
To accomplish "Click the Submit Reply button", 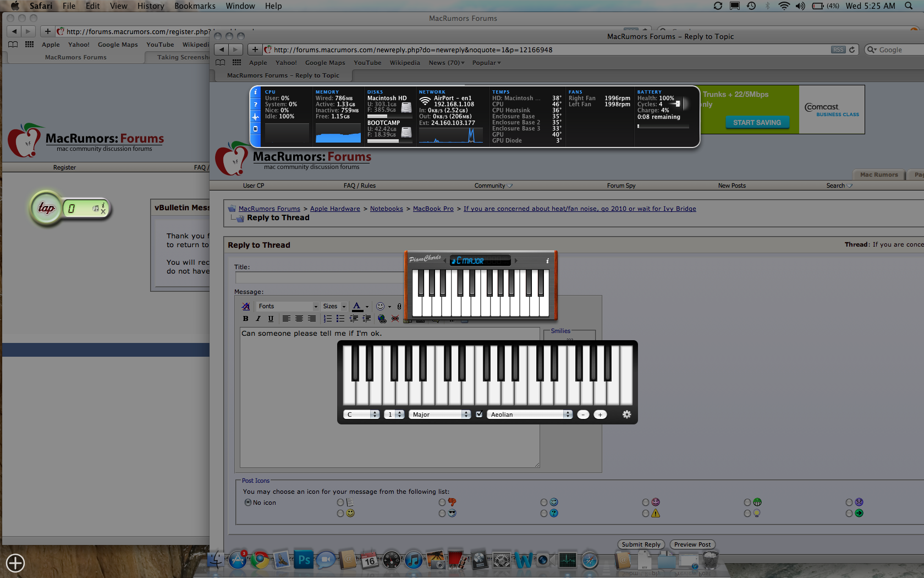I will [641, 544].
